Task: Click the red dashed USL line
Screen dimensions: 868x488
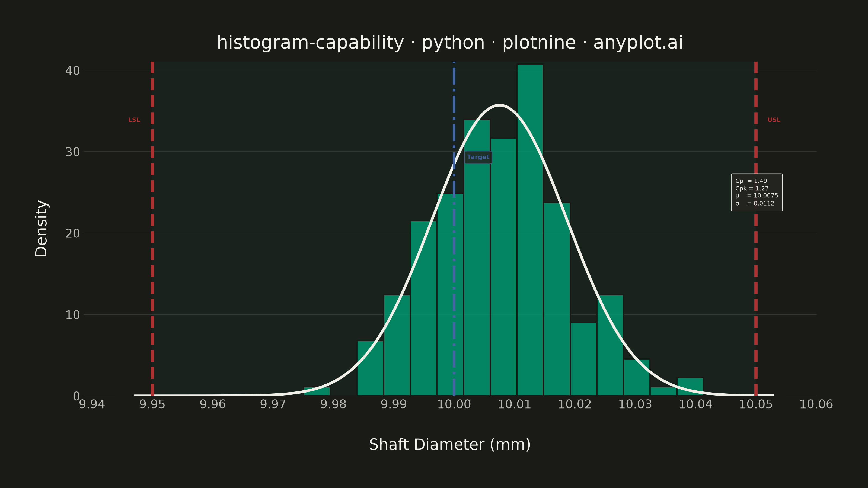Action: coord(756,228)
